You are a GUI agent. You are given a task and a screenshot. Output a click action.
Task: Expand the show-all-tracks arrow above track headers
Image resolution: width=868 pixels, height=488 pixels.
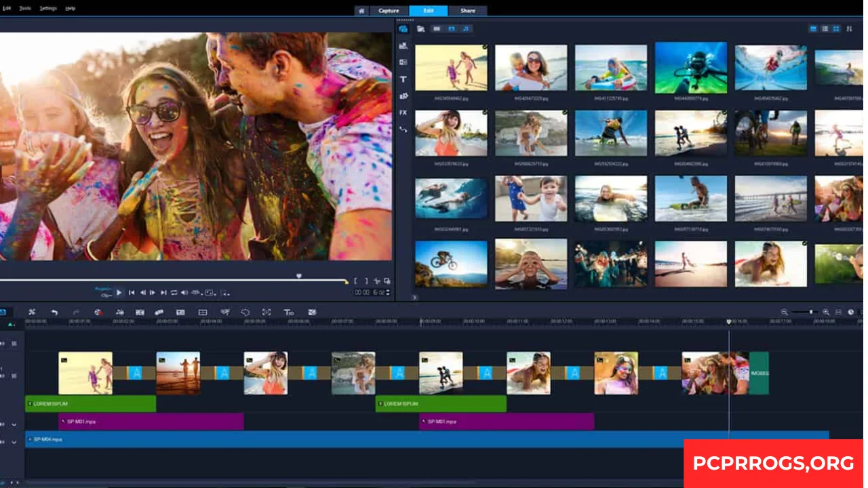11,325
